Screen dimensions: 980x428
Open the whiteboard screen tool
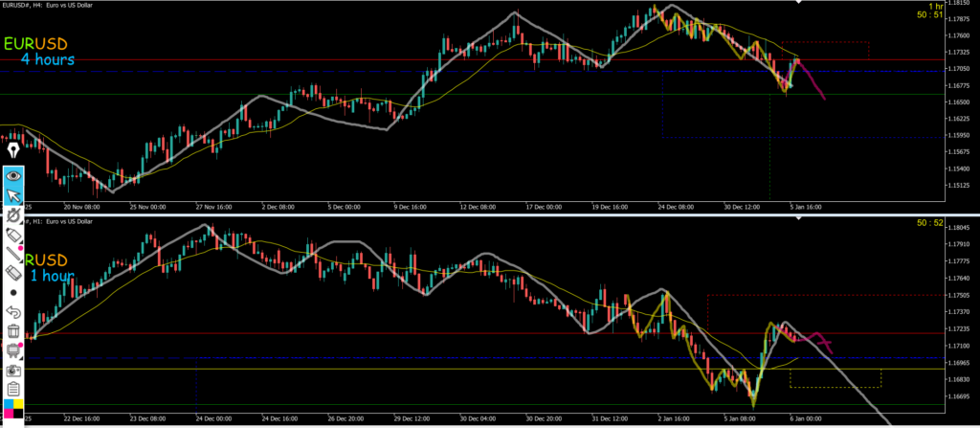[x=14, y=350]
